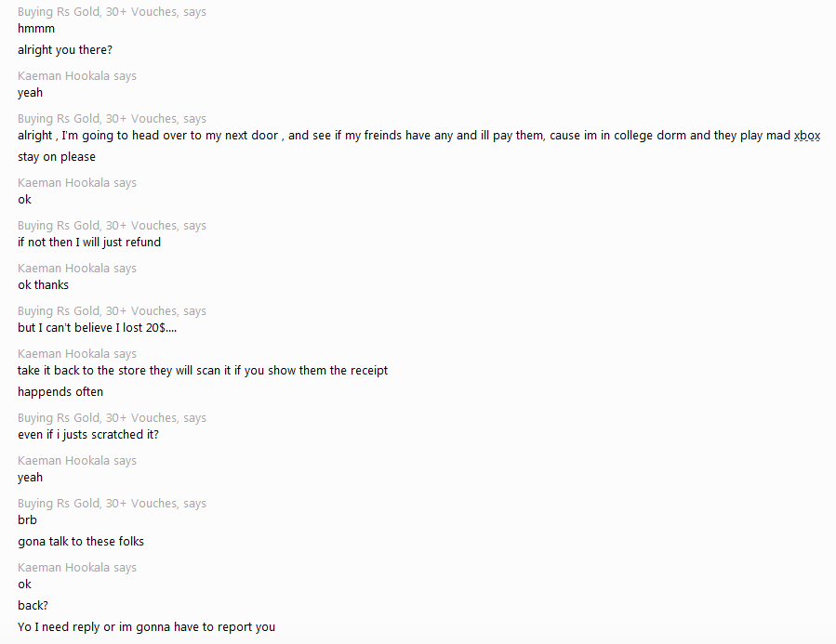This screenshot has height=644, width=836.
Task: Click the long message about college dorm
Action: pos(419,136)
